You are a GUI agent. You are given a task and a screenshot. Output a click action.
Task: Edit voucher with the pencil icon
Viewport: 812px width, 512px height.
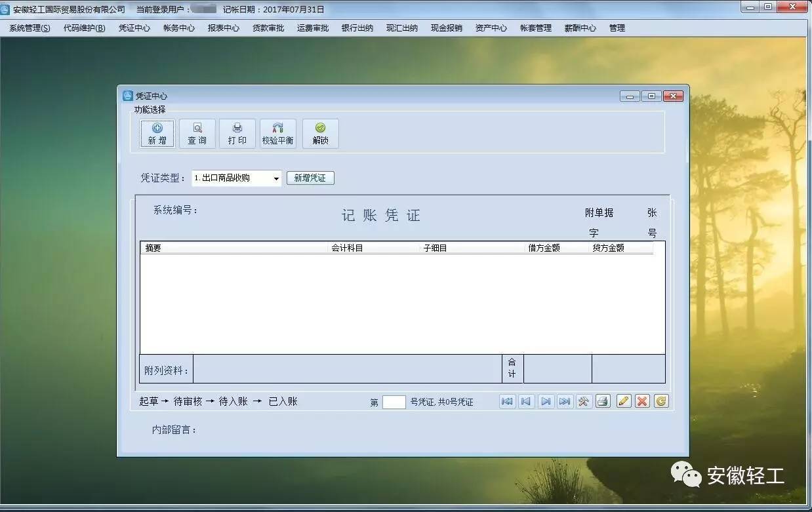[x=624, y=401]
